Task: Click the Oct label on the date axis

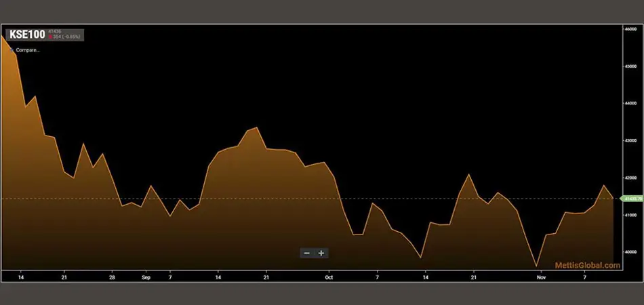Action: click(x=329, y=277)
